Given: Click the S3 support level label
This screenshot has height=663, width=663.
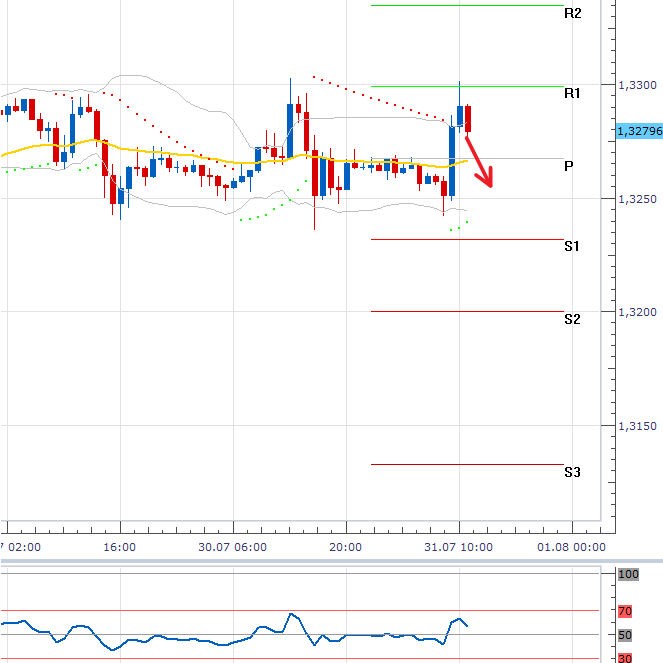Looking at the screenshot, I should [x=572, y=472].
